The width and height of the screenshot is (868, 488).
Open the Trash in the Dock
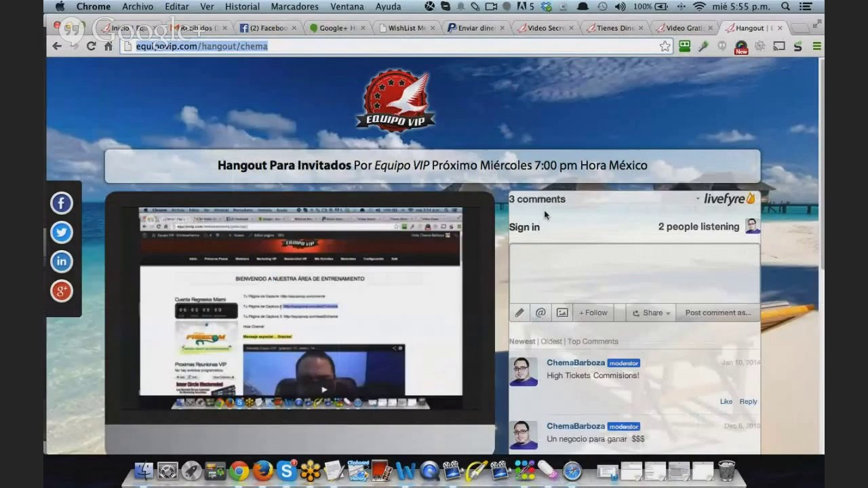click(726, 470)
